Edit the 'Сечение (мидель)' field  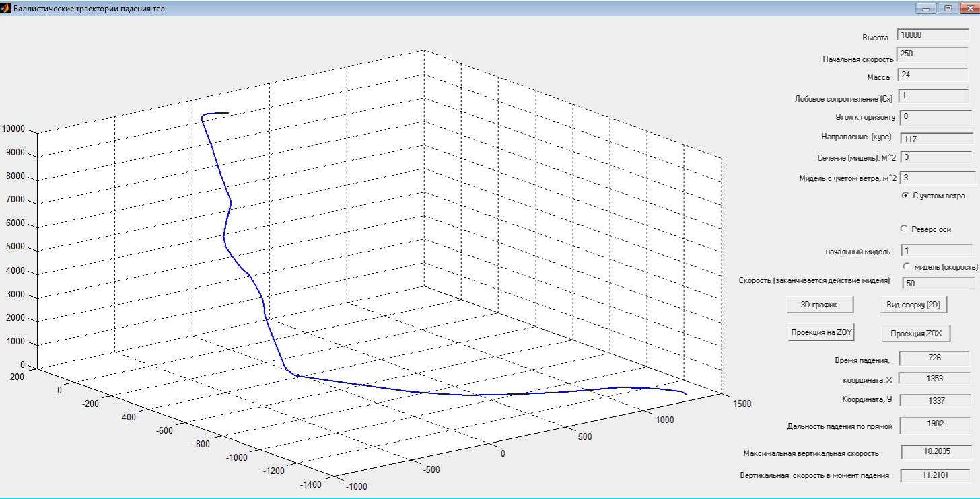tap(936, 158)
